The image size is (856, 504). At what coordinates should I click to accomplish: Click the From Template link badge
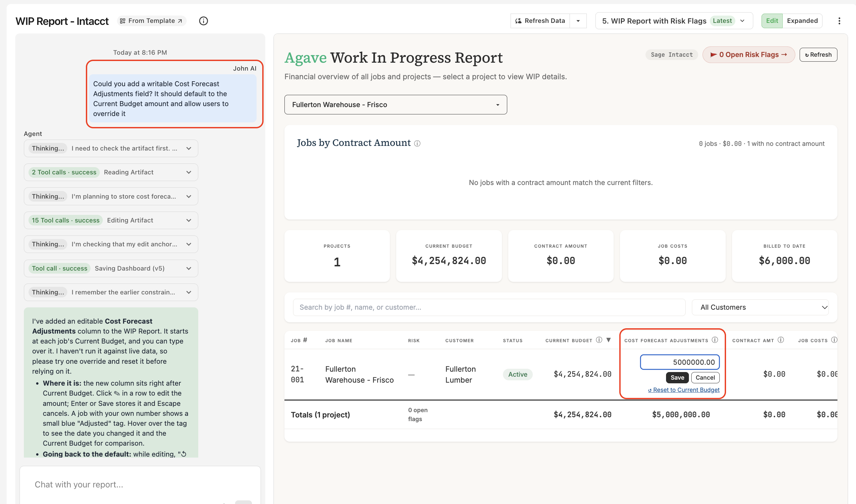(152, 21)
